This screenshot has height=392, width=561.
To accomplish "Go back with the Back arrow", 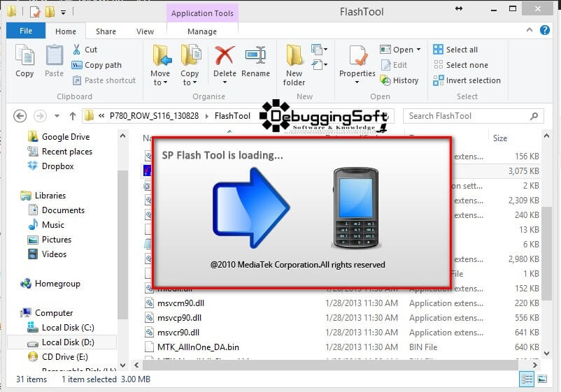I will (20, 116).
